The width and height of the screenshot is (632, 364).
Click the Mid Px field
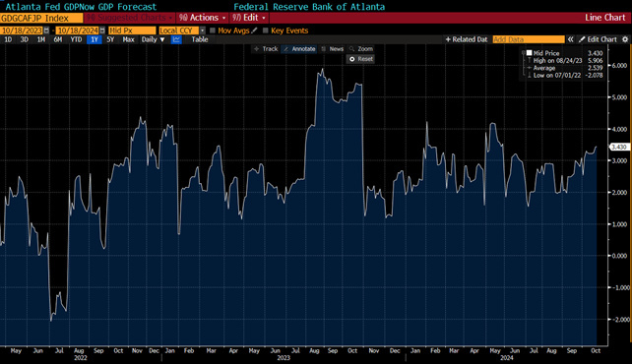tap(132, 30)
